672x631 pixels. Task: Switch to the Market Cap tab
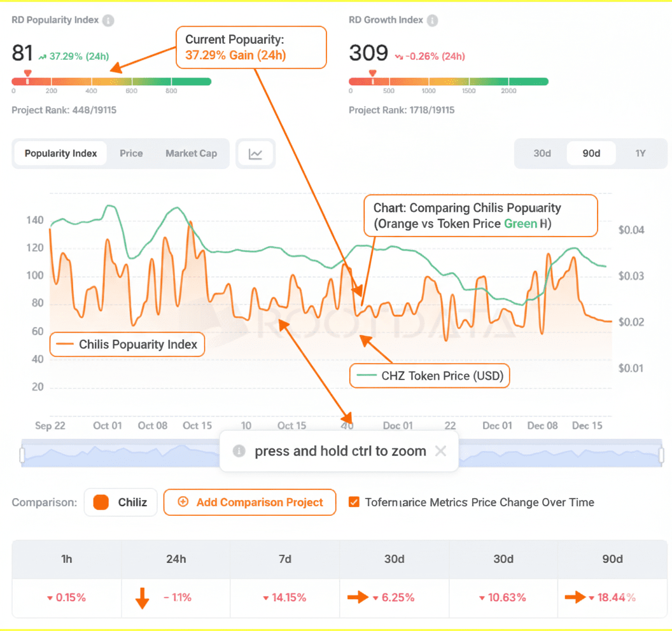point(191,153)
